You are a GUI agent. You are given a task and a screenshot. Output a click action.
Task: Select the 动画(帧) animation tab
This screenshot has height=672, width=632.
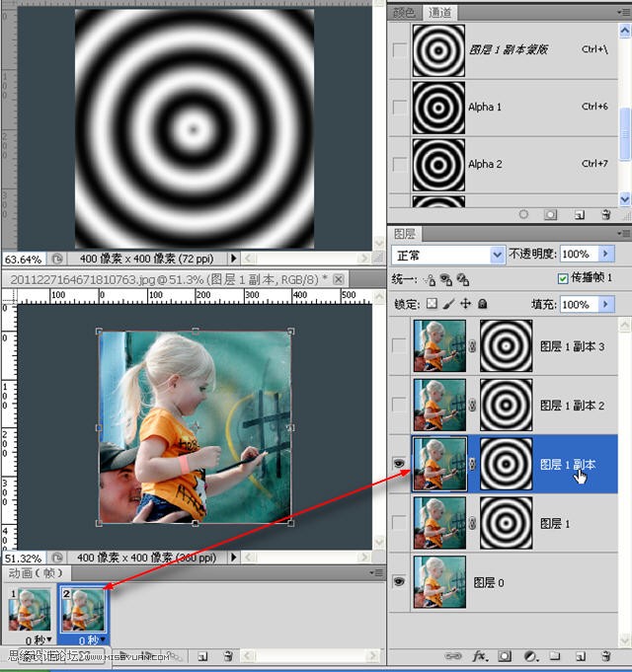click(37, 572)
